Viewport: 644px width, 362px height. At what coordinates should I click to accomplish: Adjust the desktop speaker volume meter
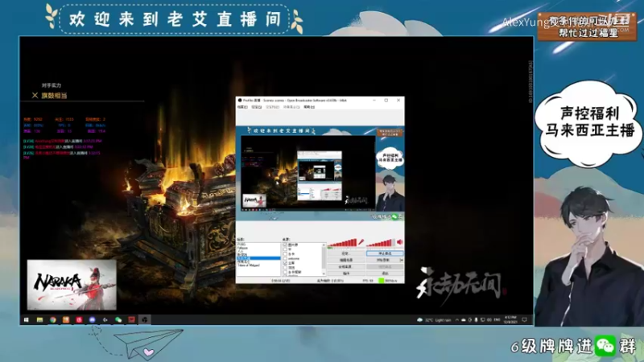(381, 243)
